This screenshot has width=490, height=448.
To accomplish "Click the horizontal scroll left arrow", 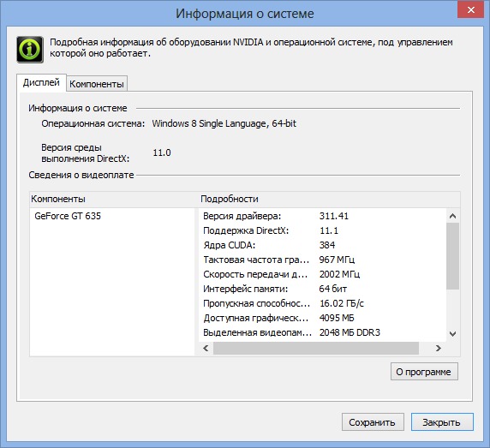I will click(x=206, y=348).
